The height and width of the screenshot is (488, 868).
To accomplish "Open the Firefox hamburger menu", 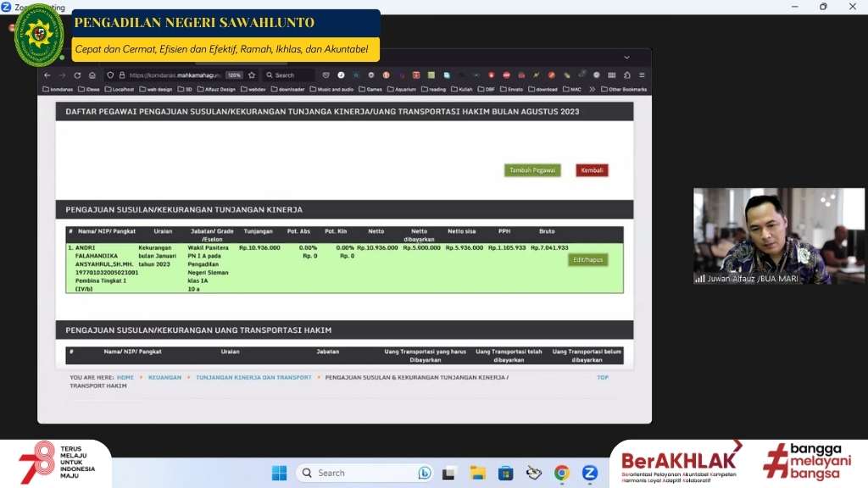I will 643,75.
